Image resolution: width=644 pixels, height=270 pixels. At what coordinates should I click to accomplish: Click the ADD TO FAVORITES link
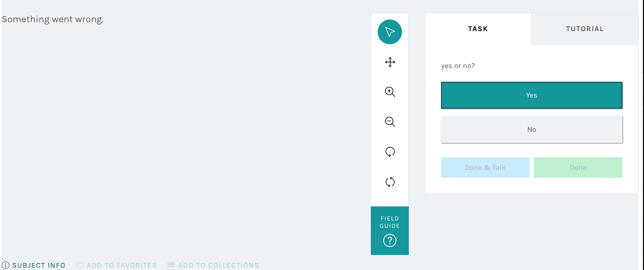(121, 265)
